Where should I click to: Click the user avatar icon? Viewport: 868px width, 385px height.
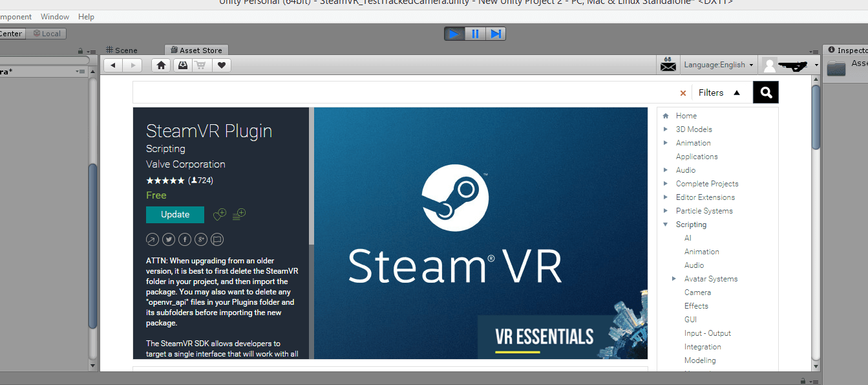pos(769,65)
